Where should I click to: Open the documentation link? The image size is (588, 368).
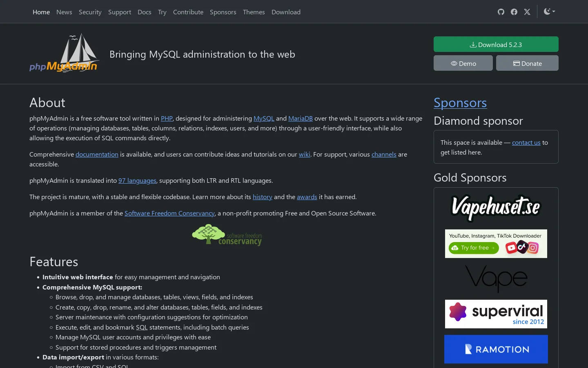click(x=97, y=155)
